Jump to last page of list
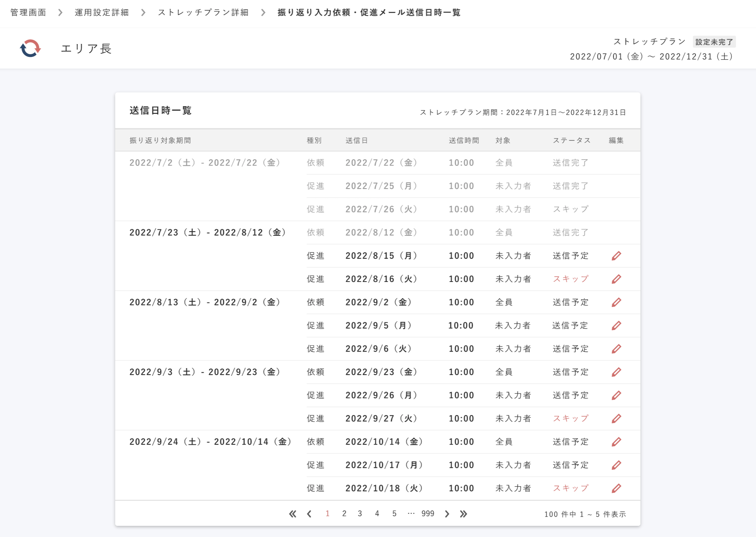This screenshot has height=537, width=756. pyautogui.click(x=463, y=514)
